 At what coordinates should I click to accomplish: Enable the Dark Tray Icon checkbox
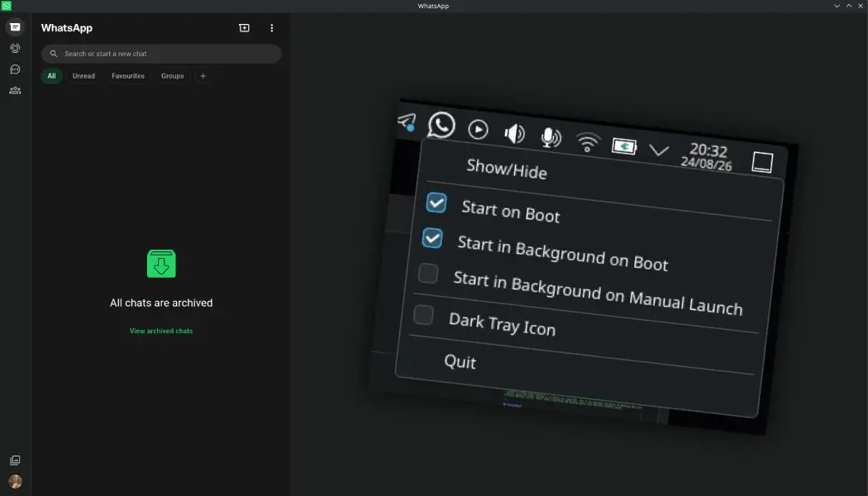point(423,314)
